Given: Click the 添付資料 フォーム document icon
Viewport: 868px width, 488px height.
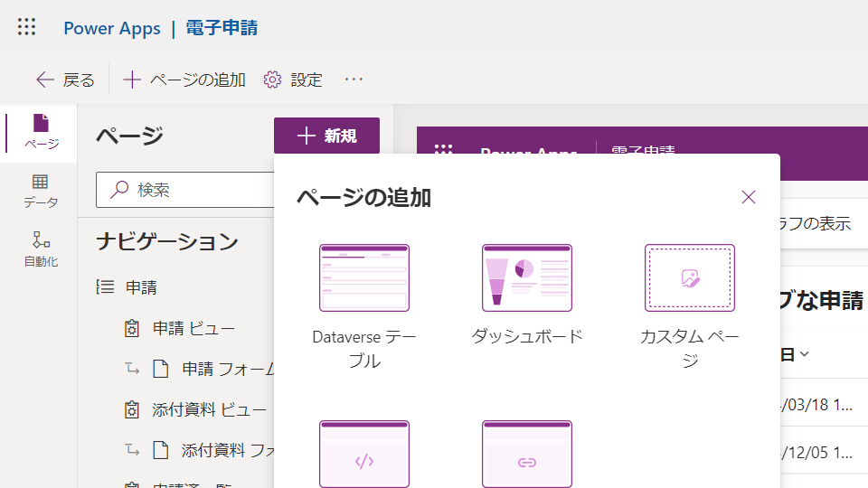Looking at the screenshot, I should point(161,450).
